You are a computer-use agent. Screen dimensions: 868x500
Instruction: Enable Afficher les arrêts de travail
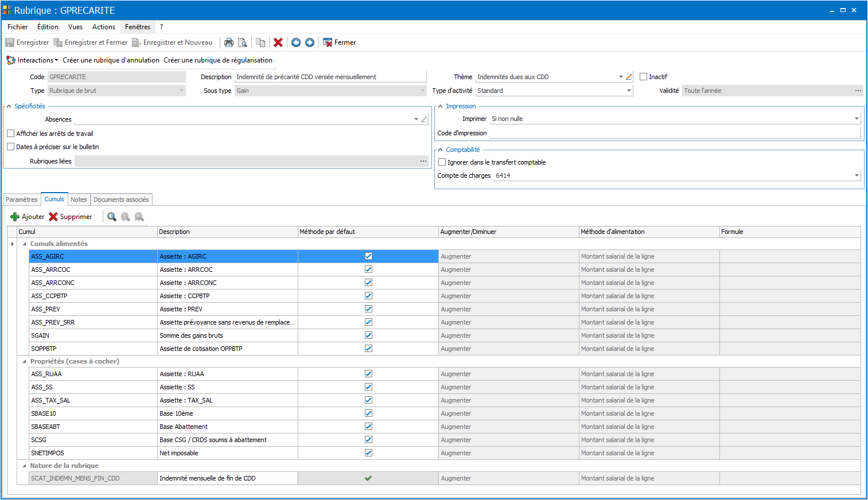(11, 134)
